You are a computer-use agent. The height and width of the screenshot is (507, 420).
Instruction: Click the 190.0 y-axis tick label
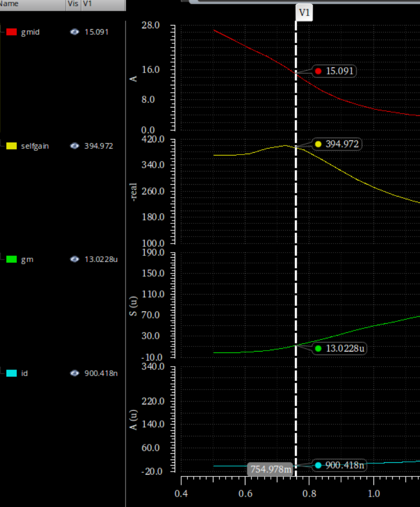[x=153, y=253]
